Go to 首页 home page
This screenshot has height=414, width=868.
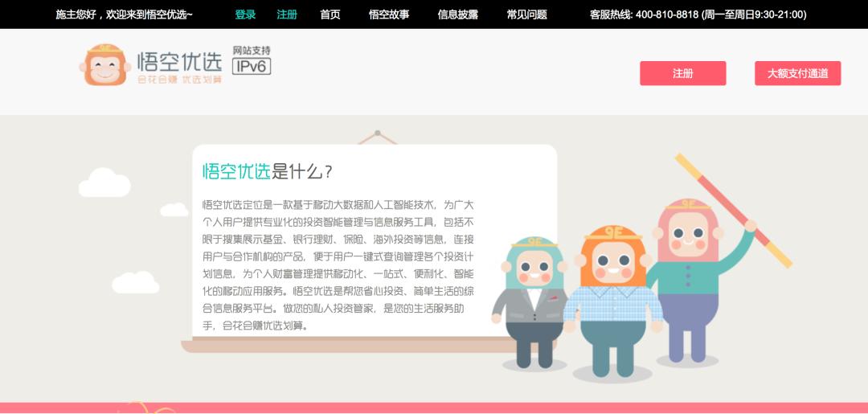coord(330,15)
